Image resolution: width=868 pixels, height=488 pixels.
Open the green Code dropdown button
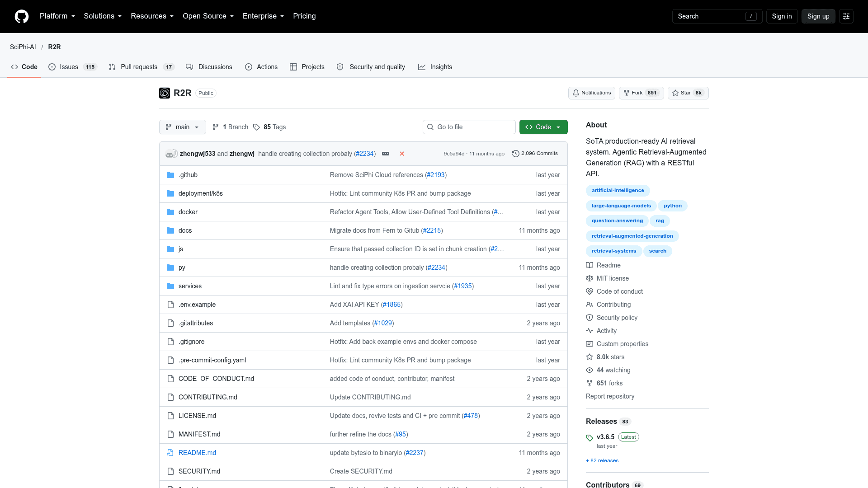(x=543, y=127)
